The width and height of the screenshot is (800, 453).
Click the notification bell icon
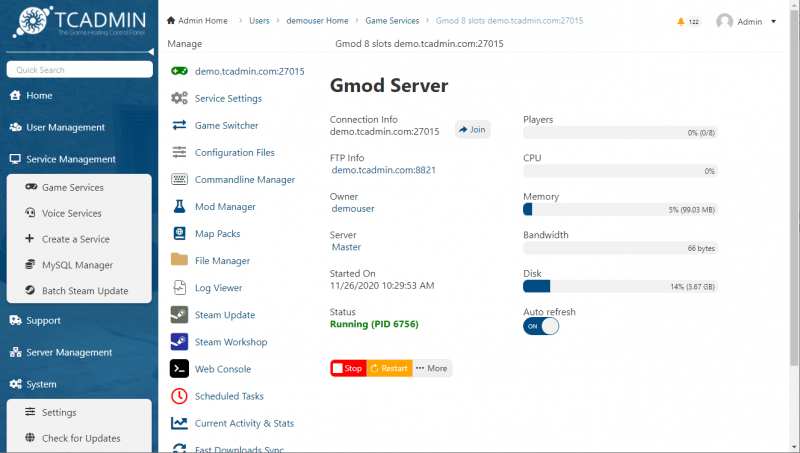[682, 21]
